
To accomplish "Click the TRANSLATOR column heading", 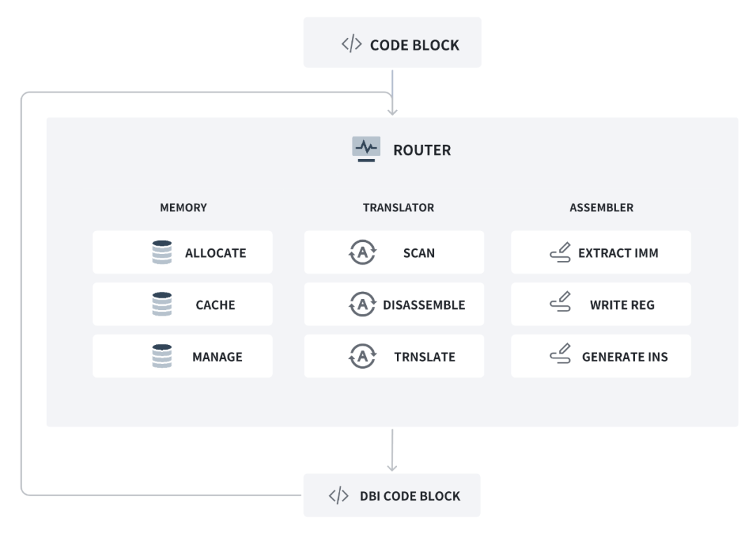I will 398,208.
